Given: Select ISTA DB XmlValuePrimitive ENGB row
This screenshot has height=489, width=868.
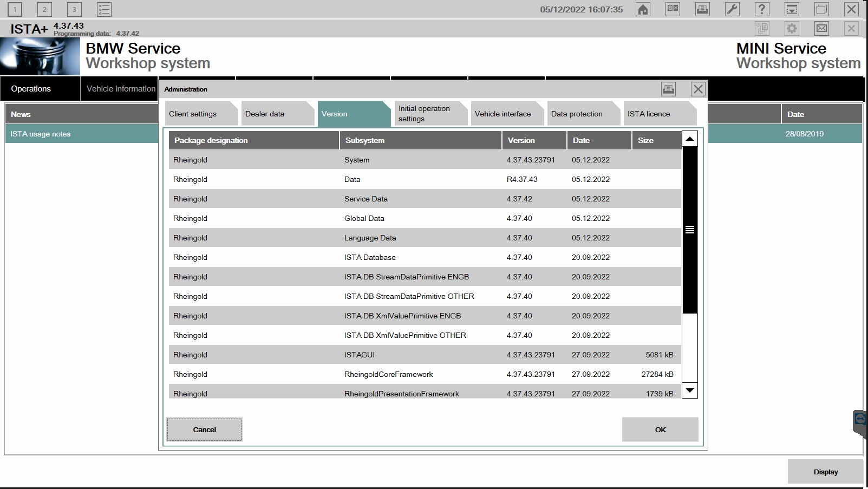Looking at the screenshot, I should (425, 316).
